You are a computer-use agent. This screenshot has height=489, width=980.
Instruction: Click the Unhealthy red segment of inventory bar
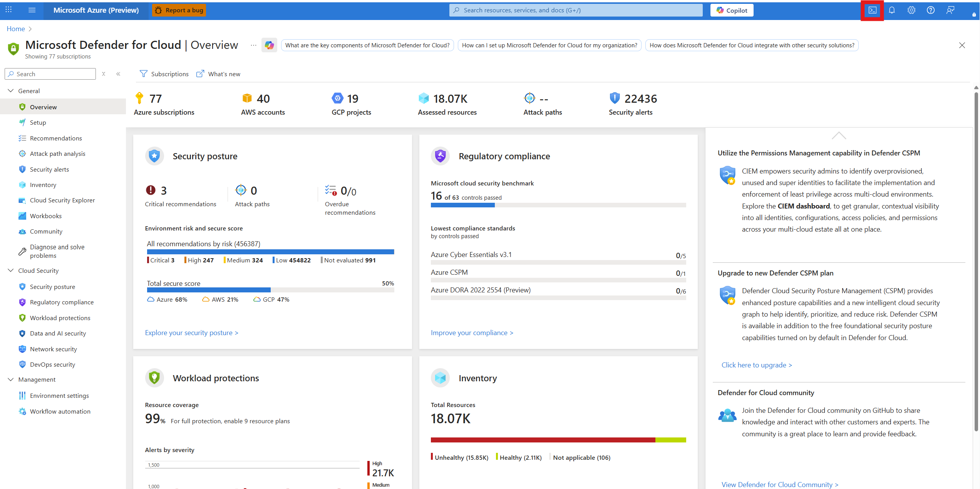click(543, 440)
